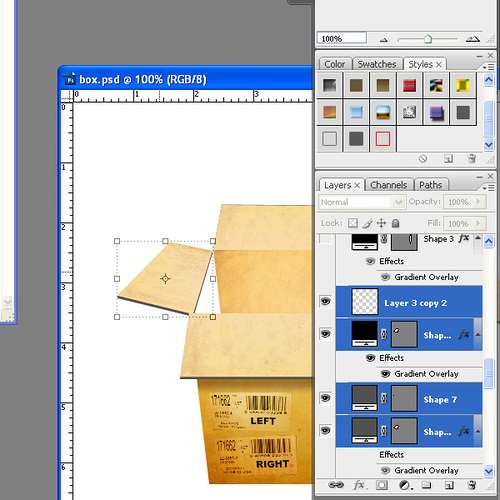
Task: Open the Opacity slider arrow
Action: point(479,202)
